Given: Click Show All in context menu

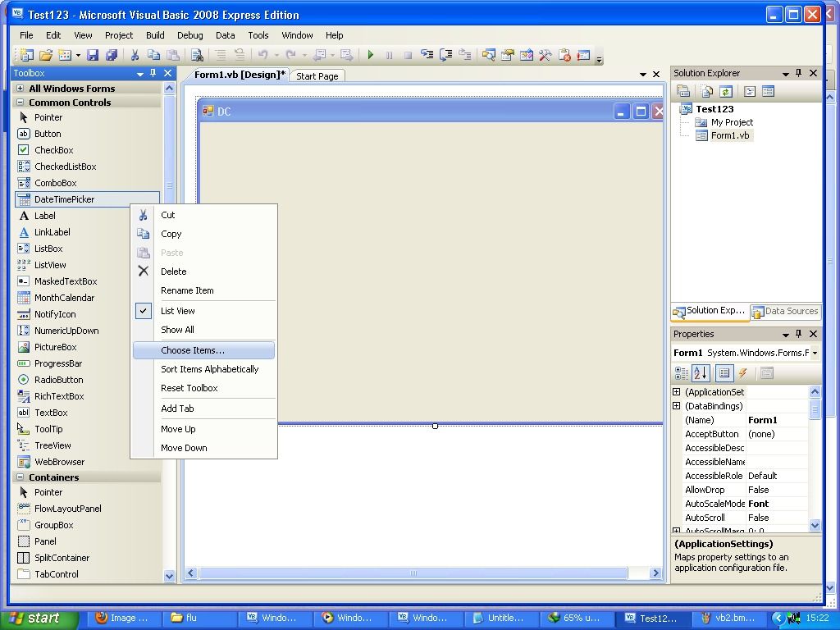Looking at the screenshot, I should pyautogui.click(x=203, y=330).
